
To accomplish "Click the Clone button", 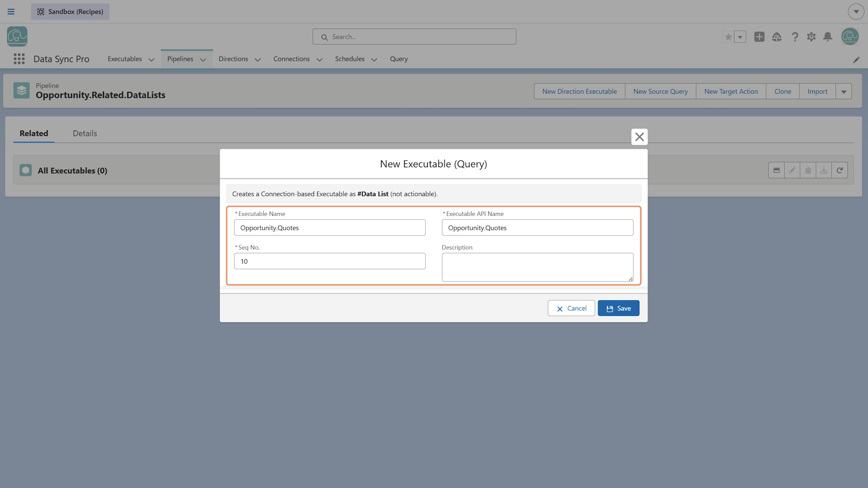I will [782, 91].
